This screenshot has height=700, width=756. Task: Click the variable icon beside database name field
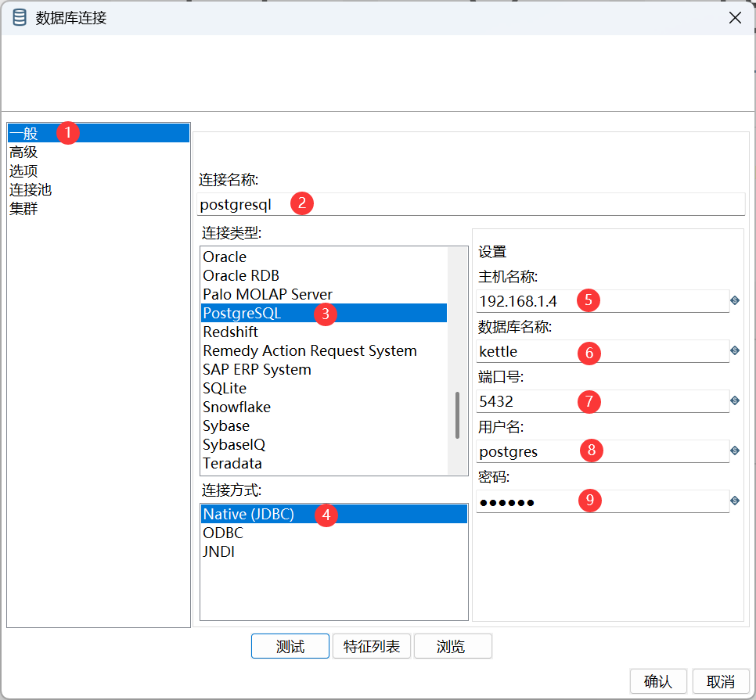[735, 350]
